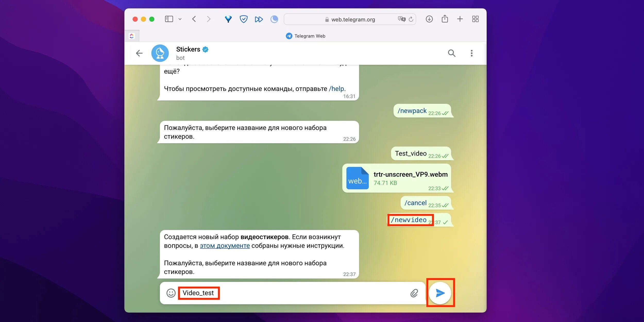Open the chat three-dot menu
This screenshot has height=322, width=644.
click(471, 53)
